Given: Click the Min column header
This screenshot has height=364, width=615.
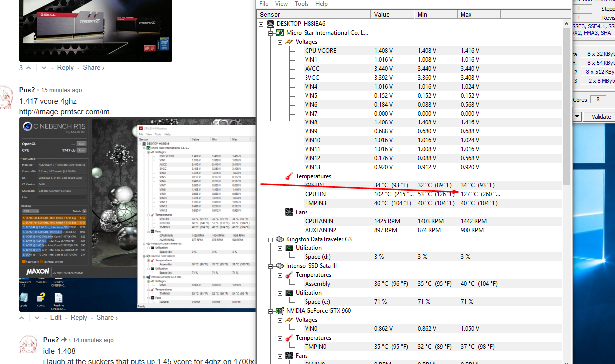Looking at the screenshot, I should point(436,15).
